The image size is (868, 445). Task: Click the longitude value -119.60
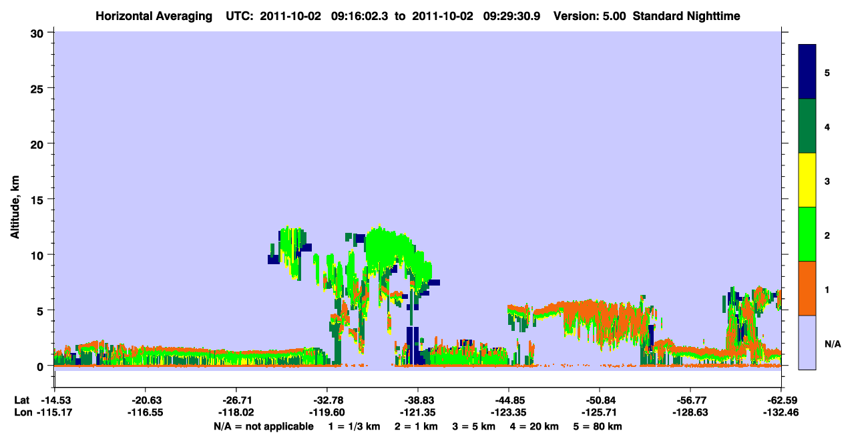pos(327,412)
